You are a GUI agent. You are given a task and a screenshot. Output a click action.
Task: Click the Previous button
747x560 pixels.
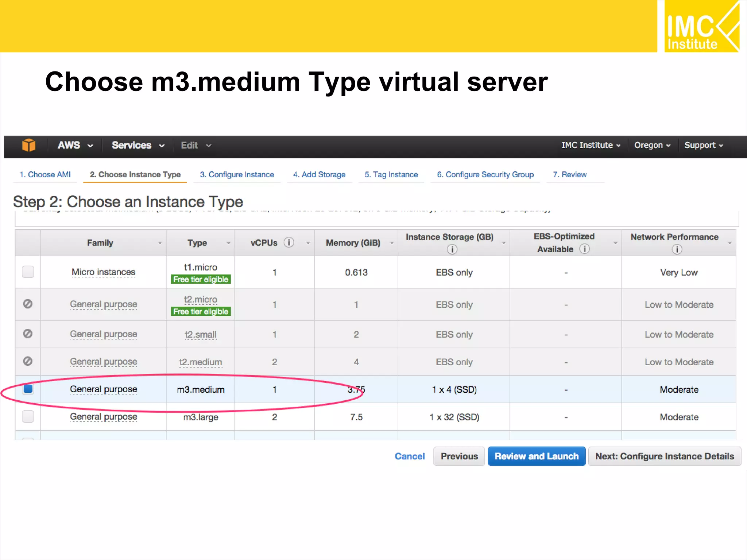click(459, 456)
